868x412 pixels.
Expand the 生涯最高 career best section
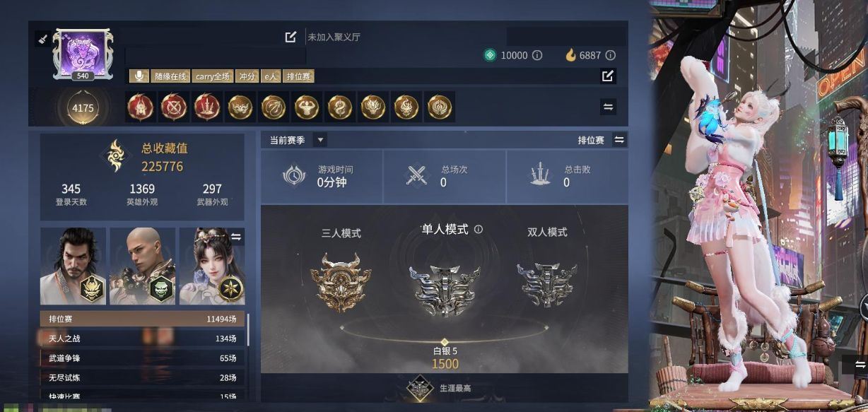click(445, 388)
